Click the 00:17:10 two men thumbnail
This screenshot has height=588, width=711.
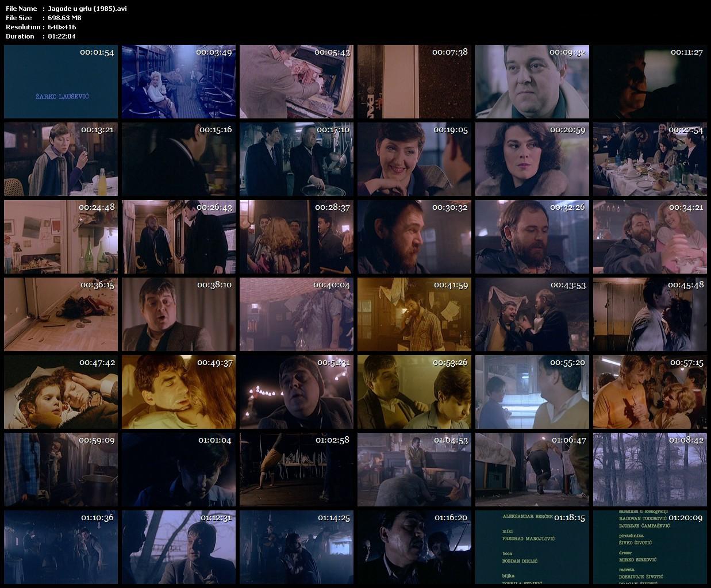(297, 159)
